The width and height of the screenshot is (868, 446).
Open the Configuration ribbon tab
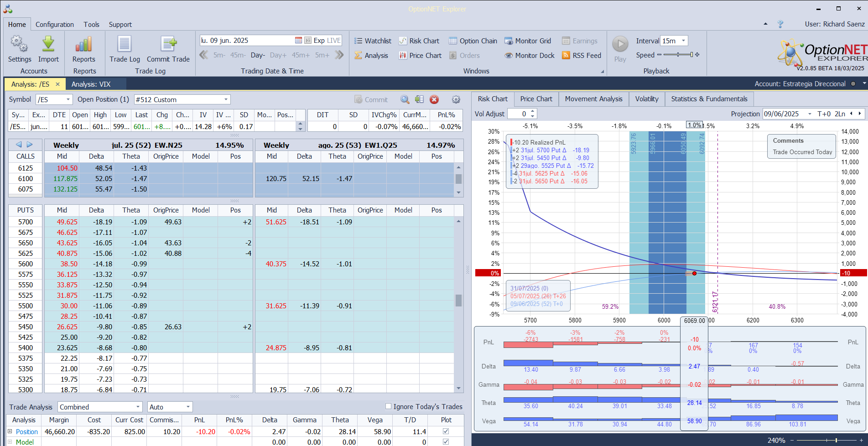coord(55,25)
